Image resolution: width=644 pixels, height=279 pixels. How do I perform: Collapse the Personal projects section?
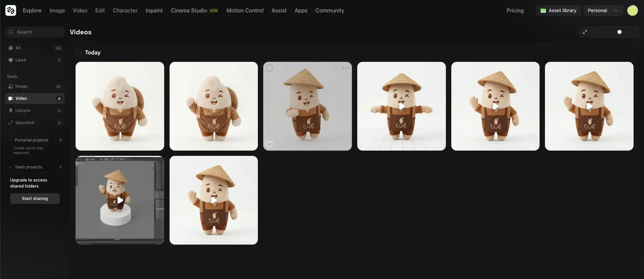(x=10, y=140)
